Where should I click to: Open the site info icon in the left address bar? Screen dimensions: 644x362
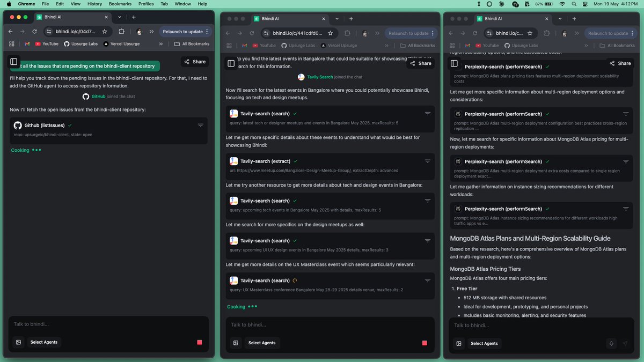point(49,32)
